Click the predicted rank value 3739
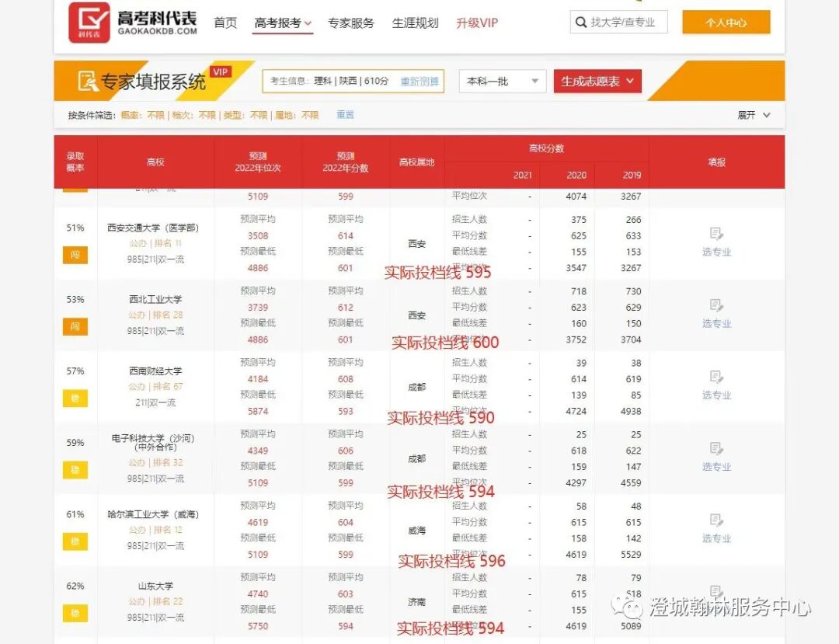The width and height of the screenshot is (839, 644). [257, 308]
